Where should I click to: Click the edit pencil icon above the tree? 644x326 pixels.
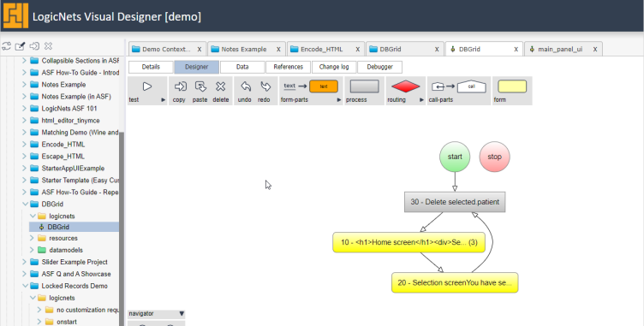[x=20, y=46]
